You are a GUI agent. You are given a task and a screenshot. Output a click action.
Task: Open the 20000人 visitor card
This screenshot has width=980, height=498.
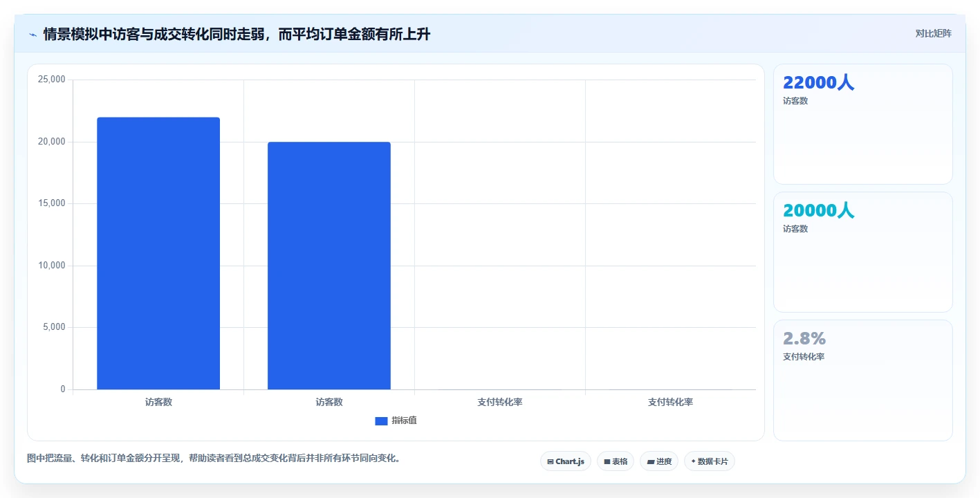pyautogui.click(x=862, y=252)
